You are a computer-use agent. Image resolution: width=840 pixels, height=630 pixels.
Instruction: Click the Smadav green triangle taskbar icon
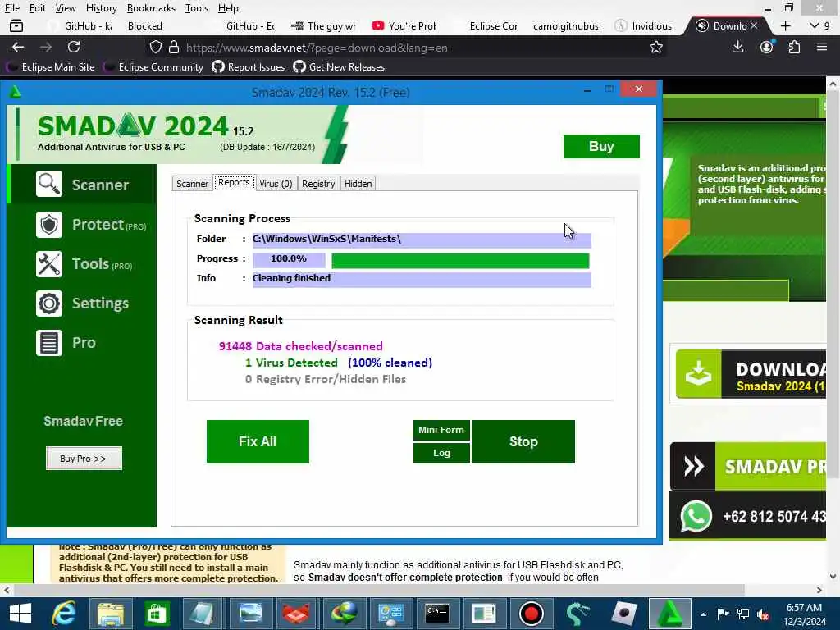[669, 614]
